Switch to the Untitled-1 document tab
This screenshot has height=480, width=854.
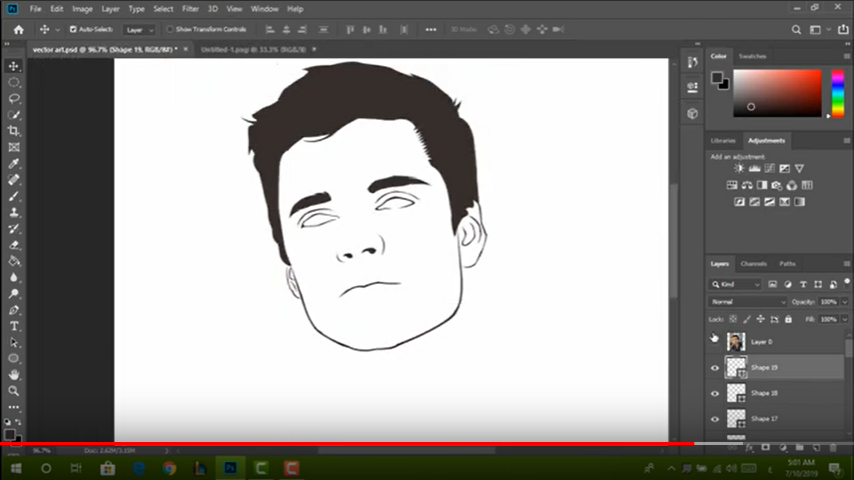(253, 50)
